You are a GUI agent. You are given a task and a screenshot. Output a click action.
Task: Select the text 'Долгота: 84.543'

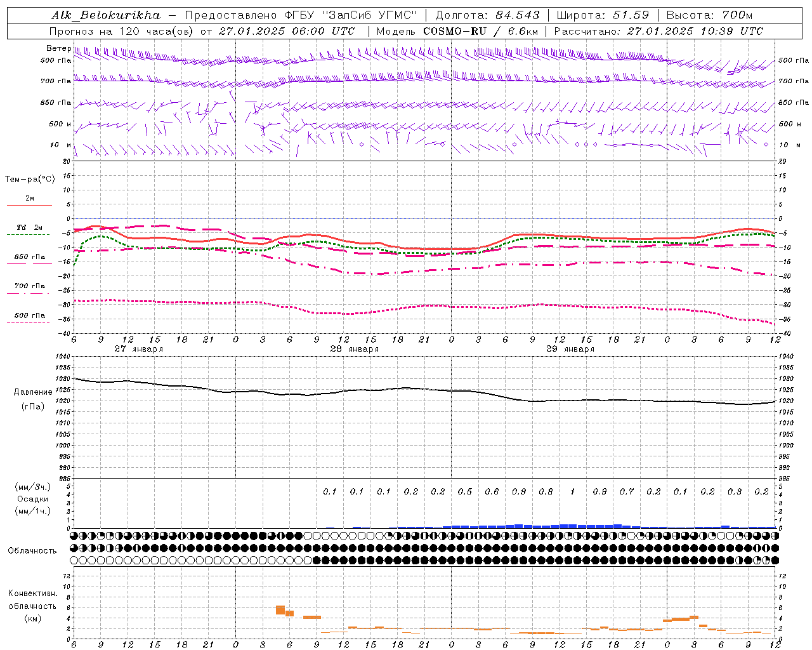[x=488, y=15]
